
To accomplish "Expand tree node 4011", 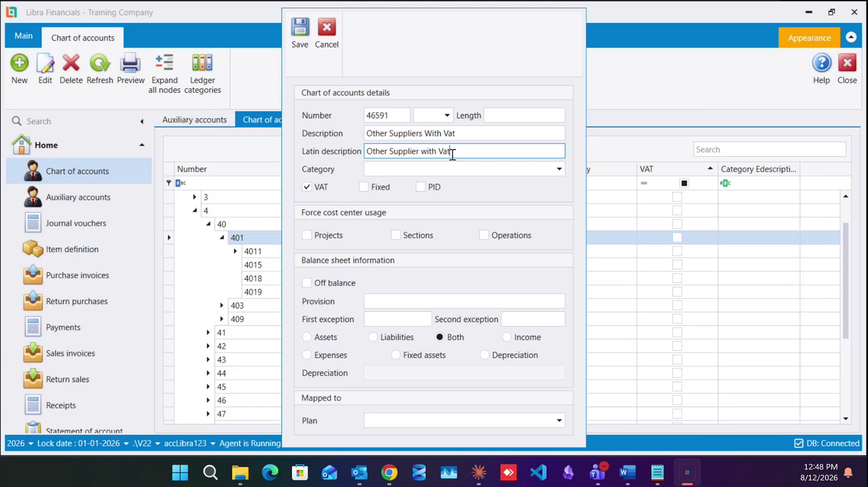I will (x=235, y=251).
